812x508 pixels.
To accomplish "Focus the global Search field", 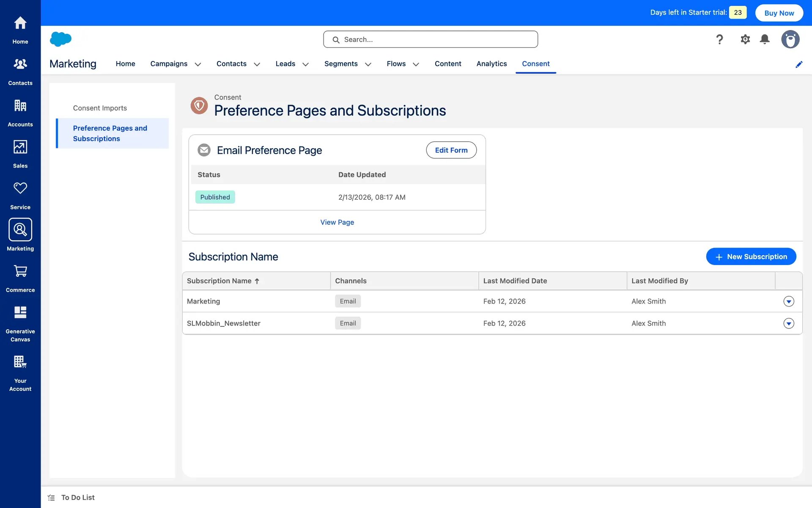I will coord(431,39).
